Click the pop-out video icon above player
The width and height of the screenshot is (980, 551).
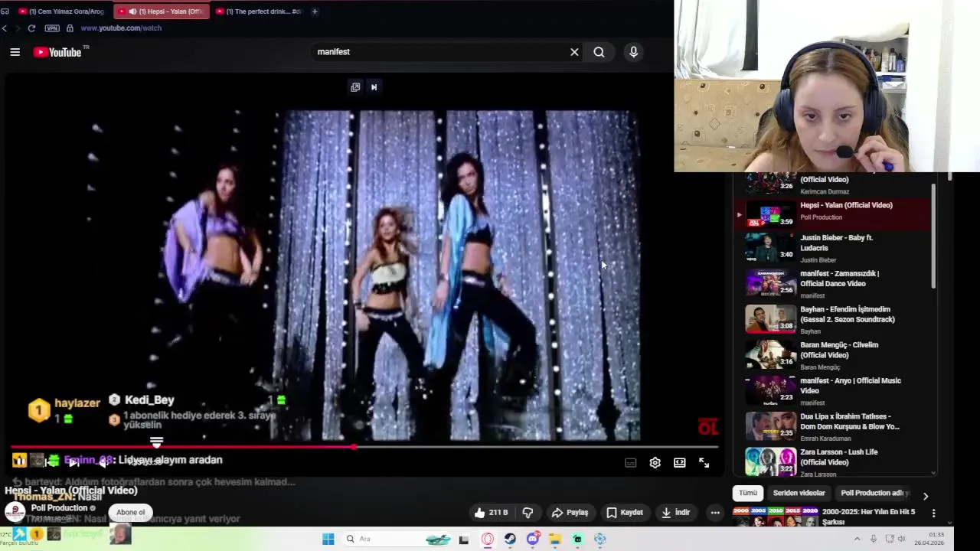coord(355,87)
